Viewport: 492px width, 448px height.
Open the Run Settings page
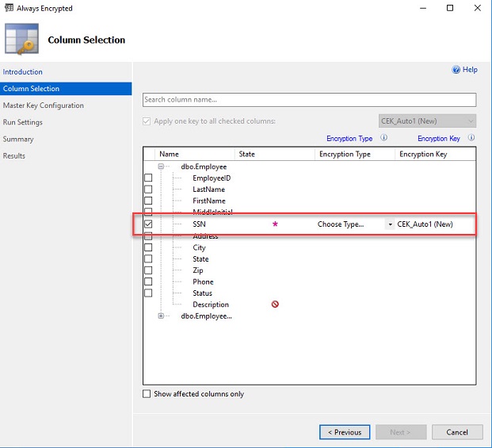[x=23, y=122]
